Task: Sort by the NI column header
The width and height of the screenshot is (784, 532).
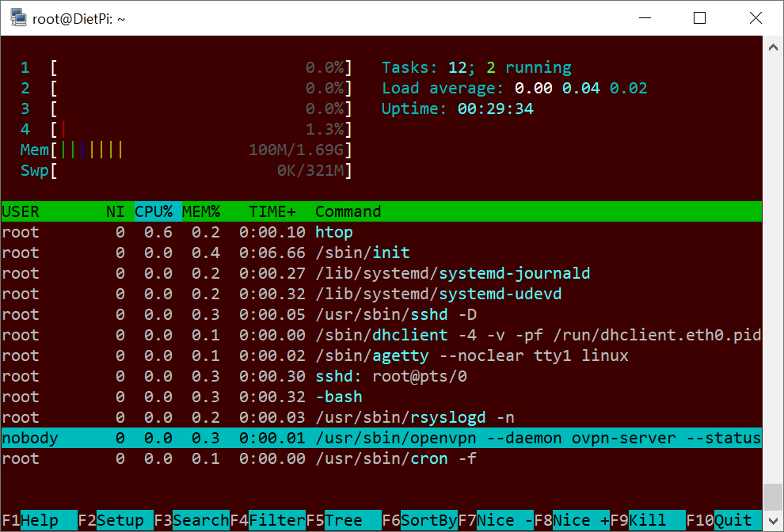Action: pos(115,211)
